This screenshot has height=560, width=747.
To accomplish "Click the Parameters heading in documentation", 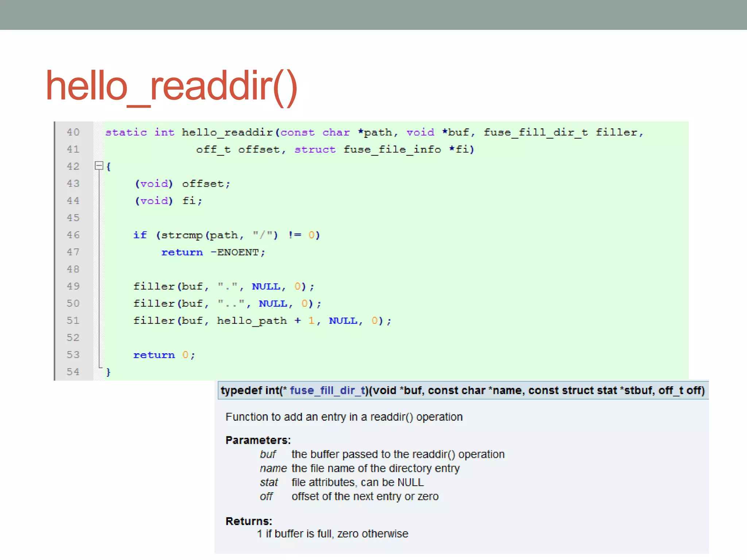I will tap(258, 440).
